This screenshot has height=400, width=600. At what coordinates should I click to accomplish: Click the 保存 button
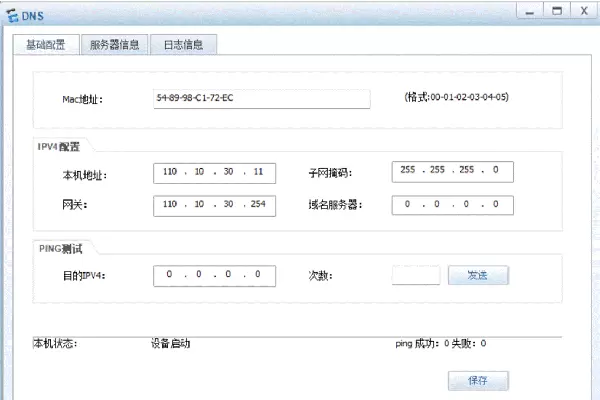(477, 381)
